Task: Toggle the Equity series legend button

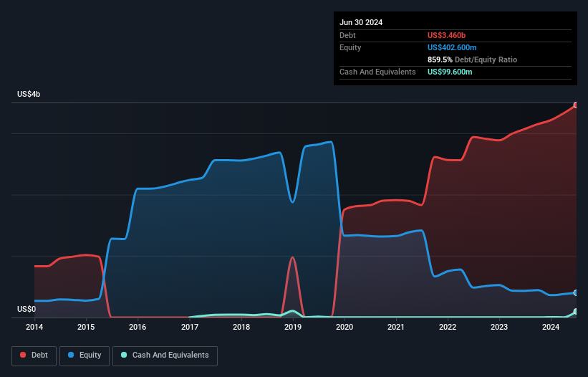Action: 85,355
